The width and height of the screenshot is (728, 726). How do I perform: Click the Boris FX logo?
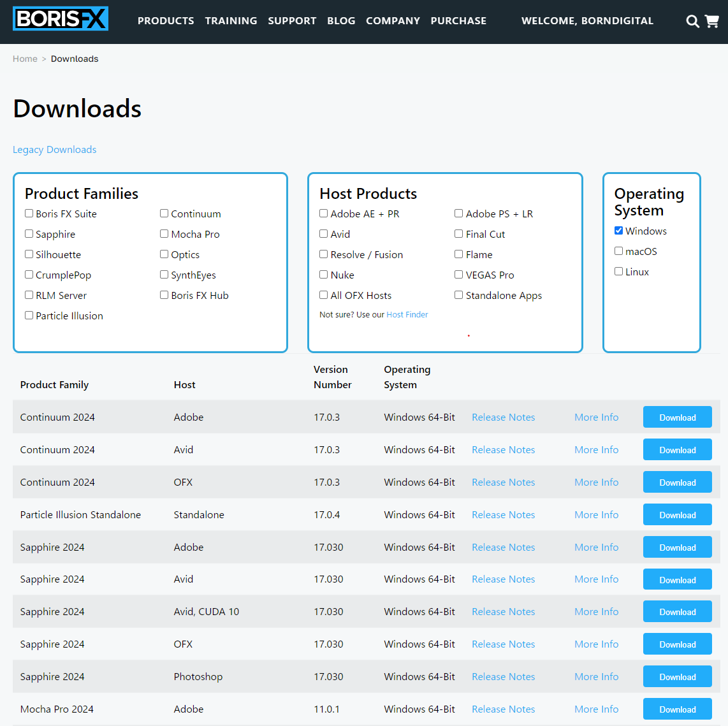tap(61, 18)
